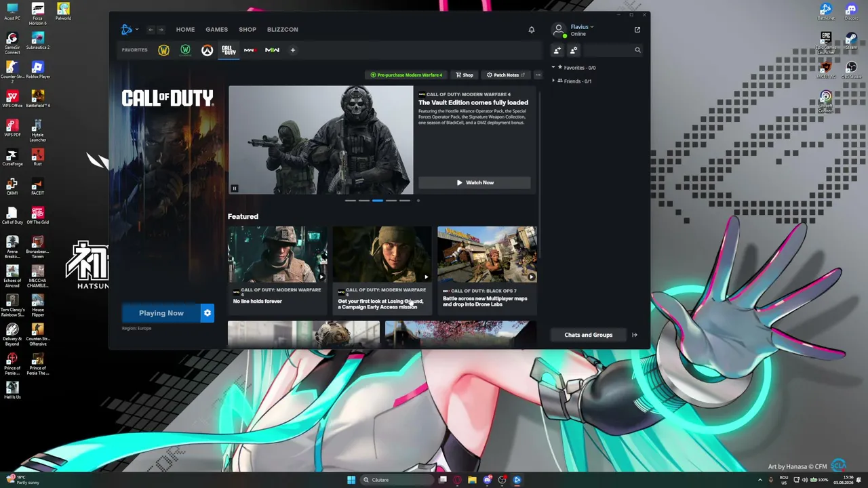The width and height of the screenshot is (868, 488).
Task: Open the GAMES tab
Action: tap(217, 30)
